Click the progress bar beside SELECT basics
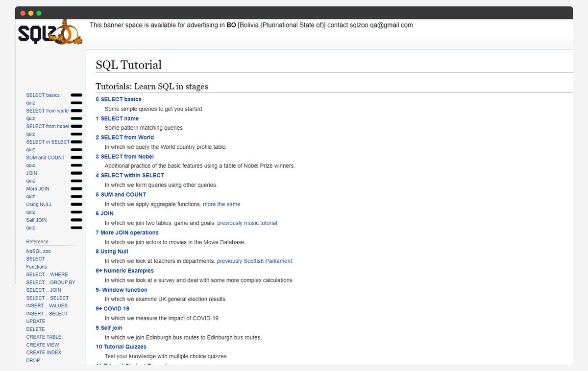 76,95
